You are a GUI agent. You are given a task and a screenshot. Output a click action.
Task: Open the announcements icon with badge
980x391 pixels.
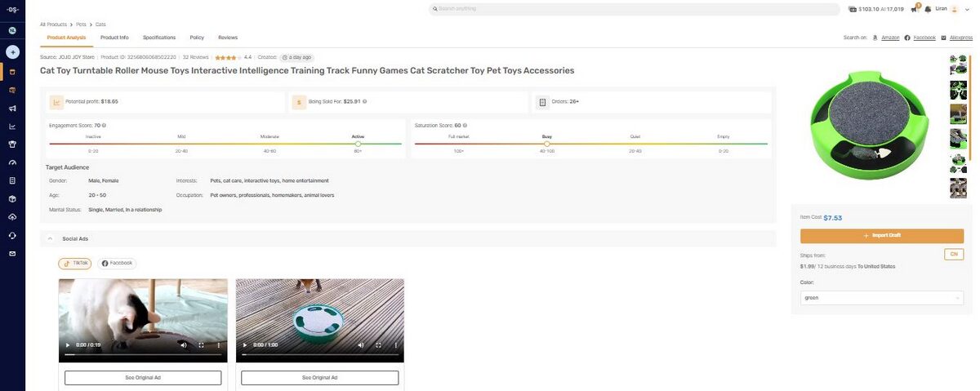point(915,9)
